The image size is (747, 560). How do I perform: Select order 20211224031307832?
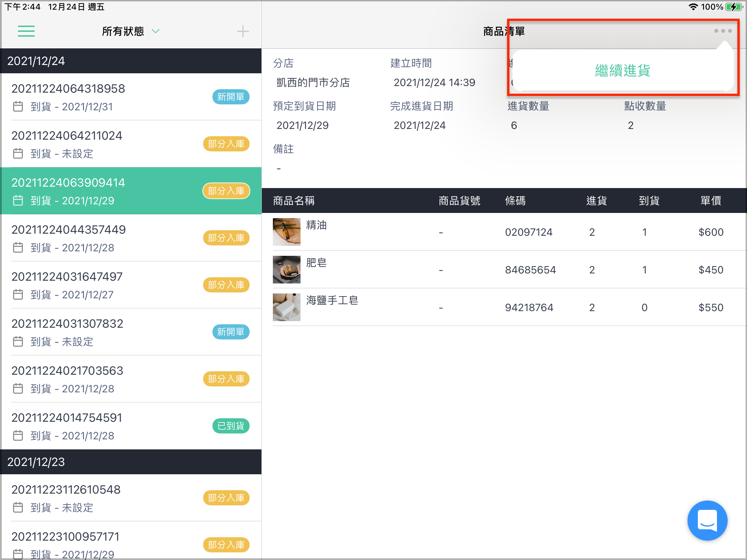point(131,332)
